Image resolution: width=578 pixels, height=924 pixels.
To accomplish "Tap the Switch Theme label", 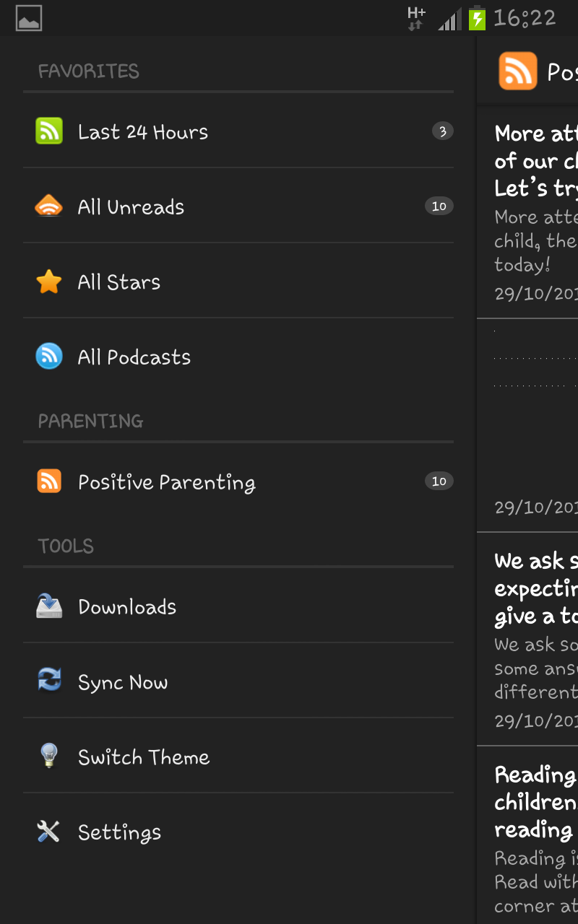I will [x=144, y=757].
